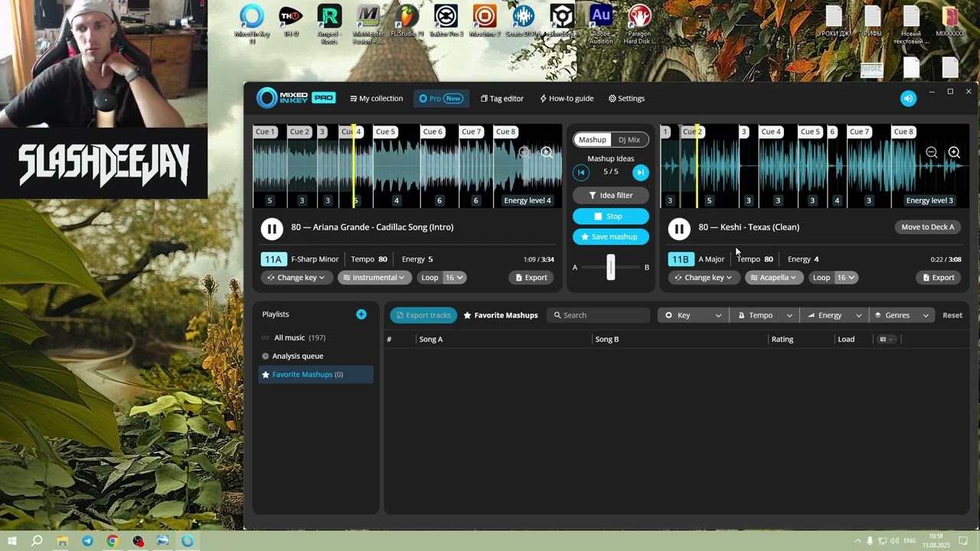The width and height of the screenshot is (980, 551).
Task: Click Move to Deck A button
Action: click(x=928, y=227)
